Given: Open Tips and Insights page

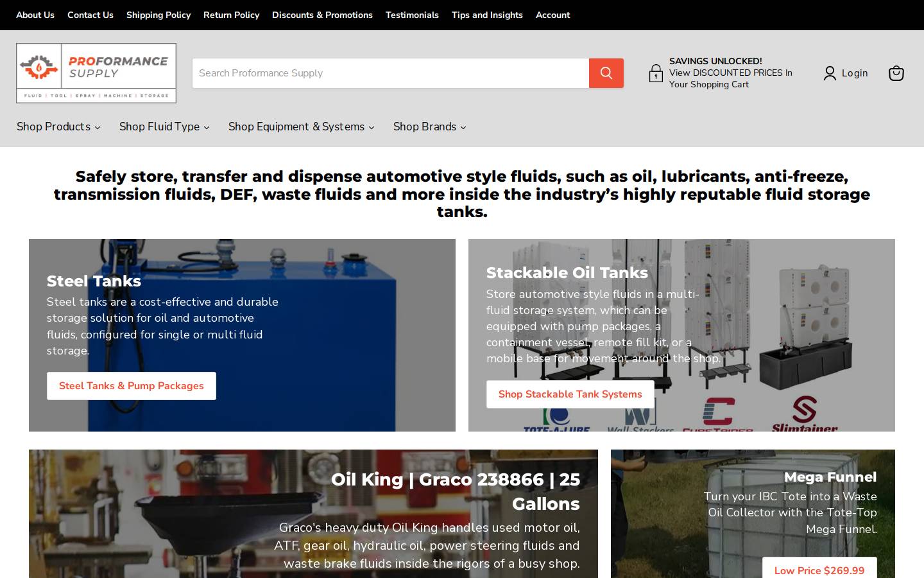Looking at the screenshot, I should tap(487, 15).
